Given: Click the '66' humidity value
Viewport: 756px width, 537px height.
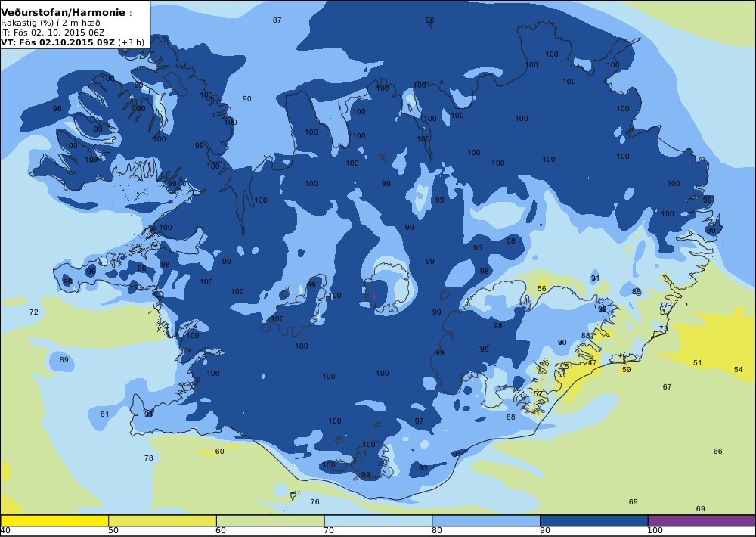Looking at the screenshot, I should [718, 451].
